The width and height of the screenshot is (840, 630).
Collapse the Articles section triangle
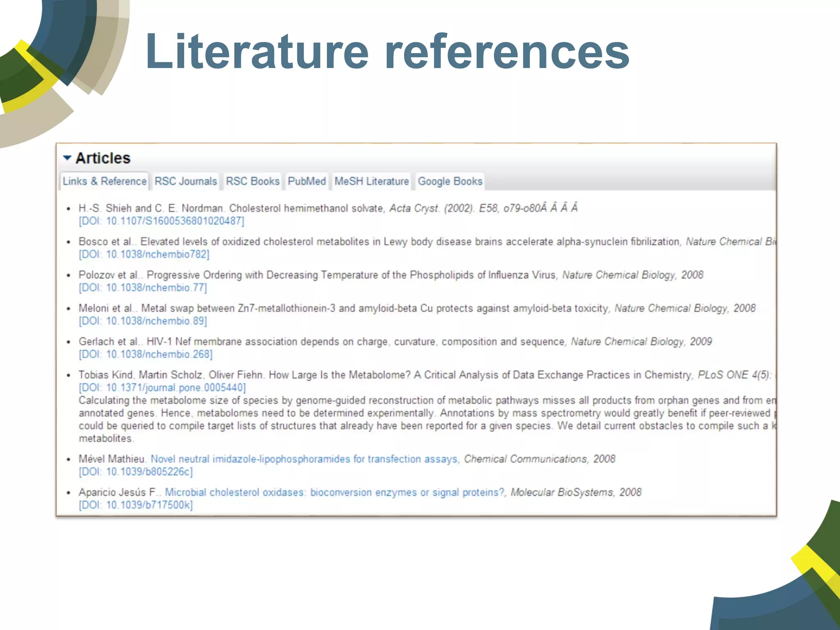67,158
